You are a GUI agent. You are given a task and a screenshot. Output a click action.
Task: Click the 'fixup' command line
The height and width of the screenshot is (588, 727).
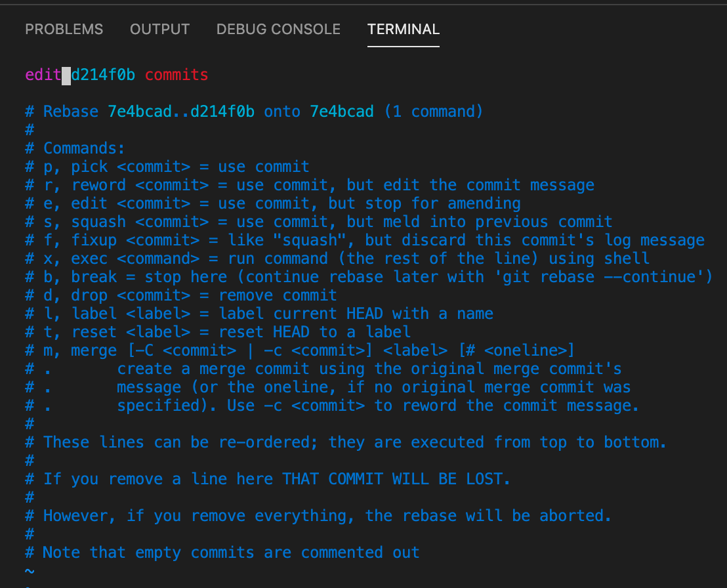point(295,240)
